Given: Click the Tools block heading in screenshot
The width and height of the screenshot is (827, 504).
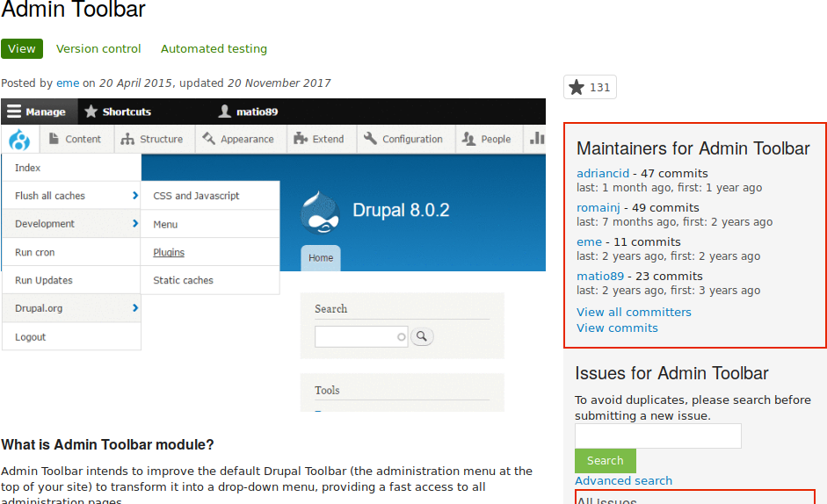Looking at the screenshot, I should click(327, 390).
